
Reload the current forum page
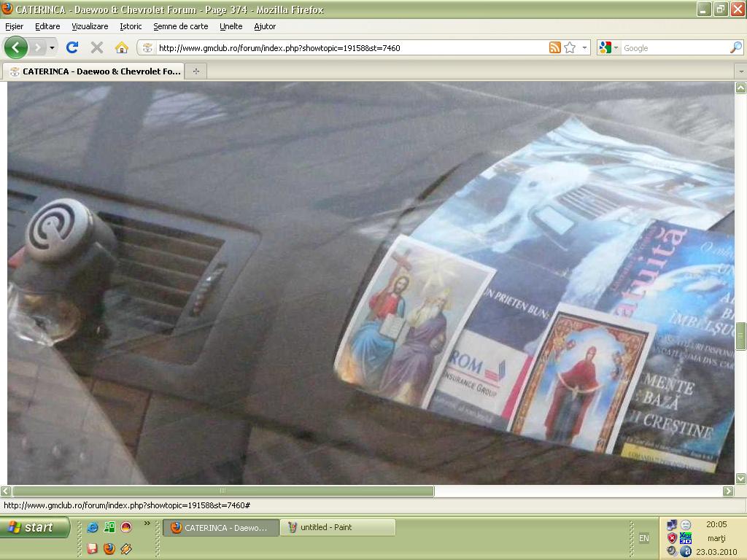click(71, 47)
